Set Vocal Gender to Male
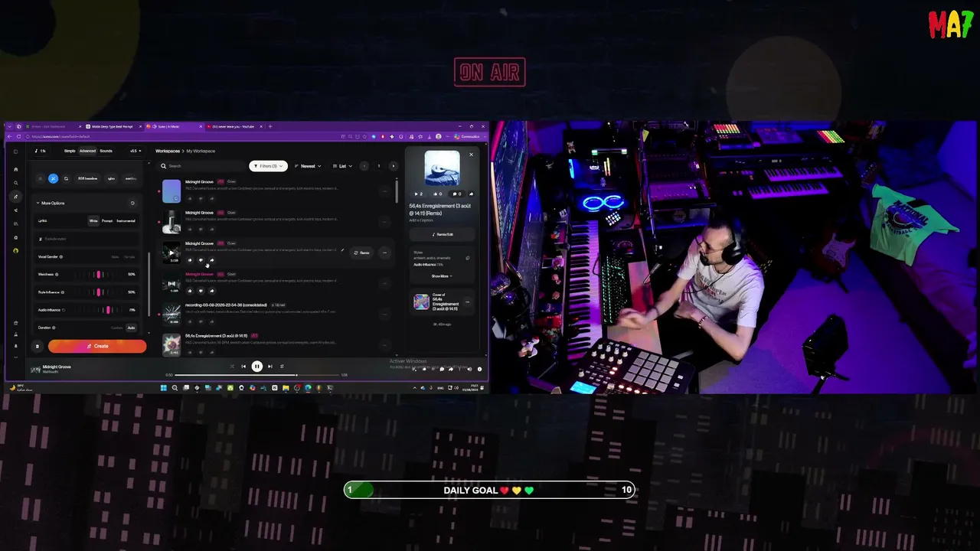Image resolution: width=980 pixels, height=551 pixels. point(115,257)
